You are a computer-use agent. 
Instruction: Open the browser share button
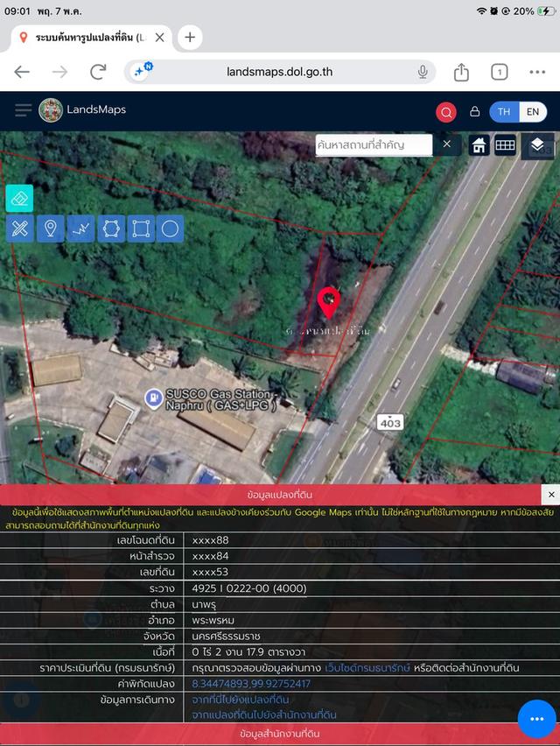pyautogui.click(x=461, y=73)
